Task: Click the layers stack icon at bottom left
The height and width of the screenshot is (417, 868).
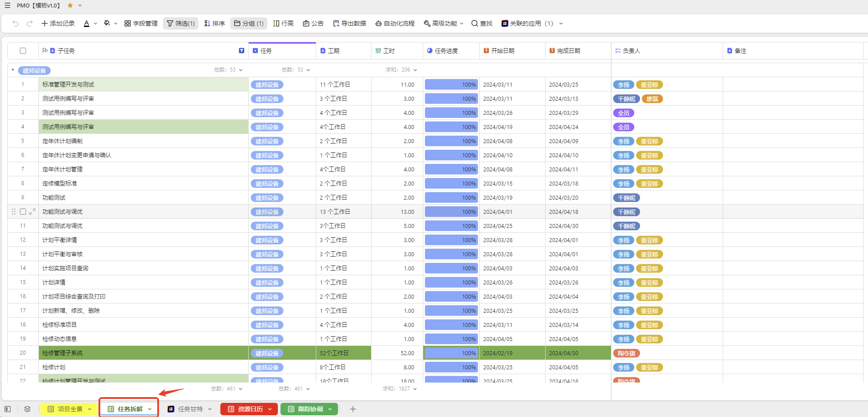Action: pos(27,409)
